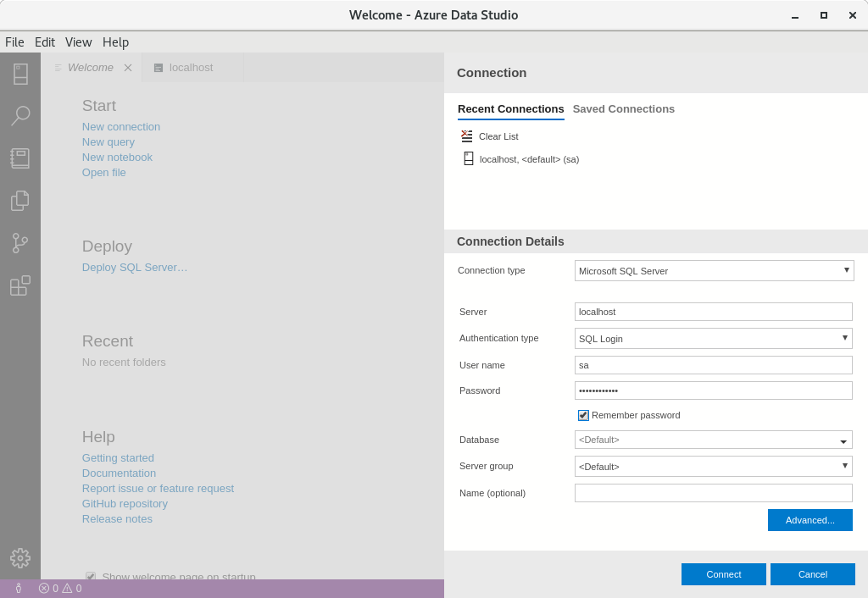Click the server icon beside localhost recent connection
868x598 pixels.
tap(468, 158)
